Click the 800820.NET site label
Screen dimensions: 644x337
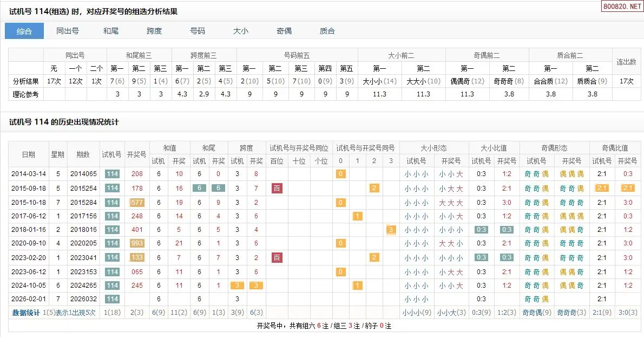[x=621, y=7]
